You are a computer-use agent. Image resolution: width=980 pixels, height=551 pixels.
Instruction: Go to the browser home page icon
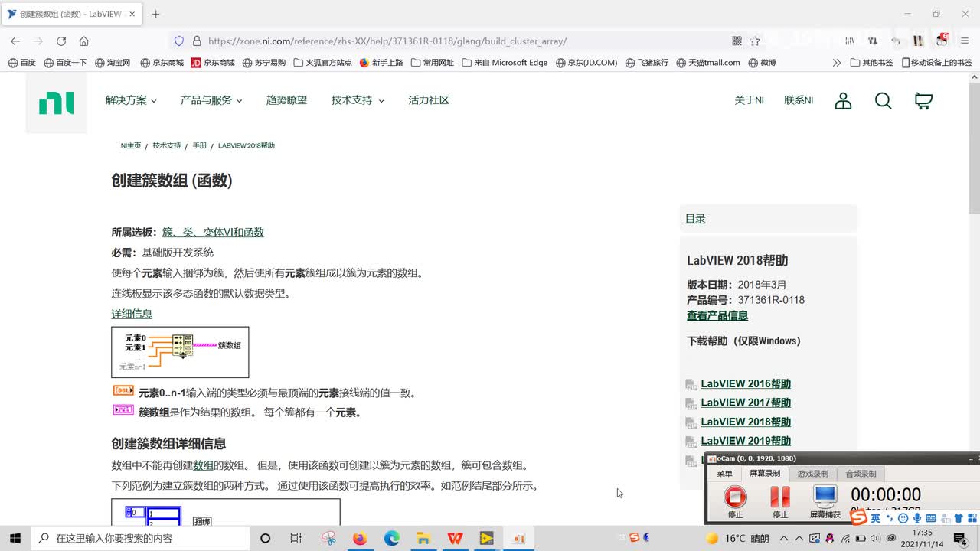pyautogui.click(x=84, y=41)
